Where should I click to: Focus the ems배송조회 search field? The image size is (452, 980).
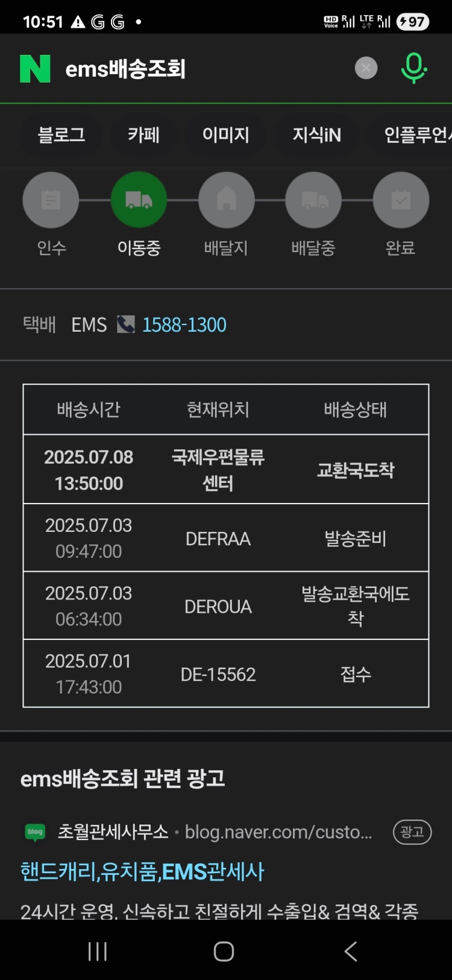click(205, 69)
